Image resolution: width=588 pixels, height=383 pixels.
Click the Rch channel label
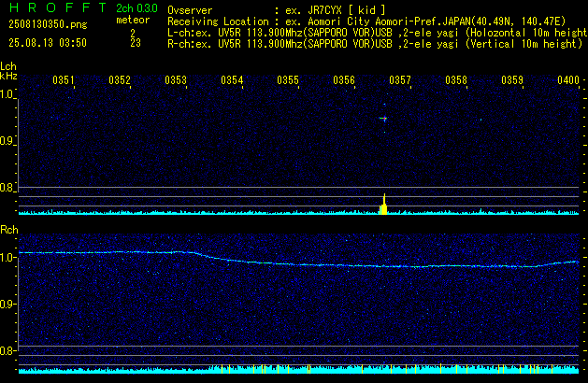click(9, 230)
